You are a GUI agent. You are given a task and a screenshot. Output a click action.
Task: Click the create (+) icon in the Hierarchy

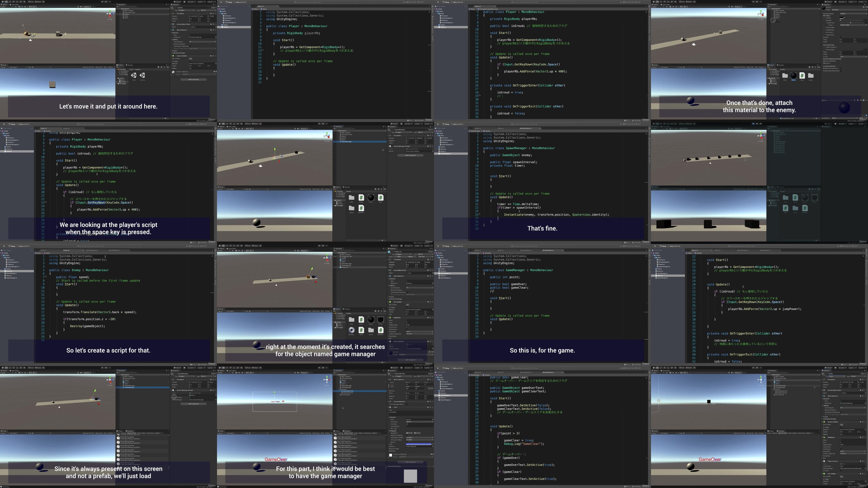click(x=117, y=7)
